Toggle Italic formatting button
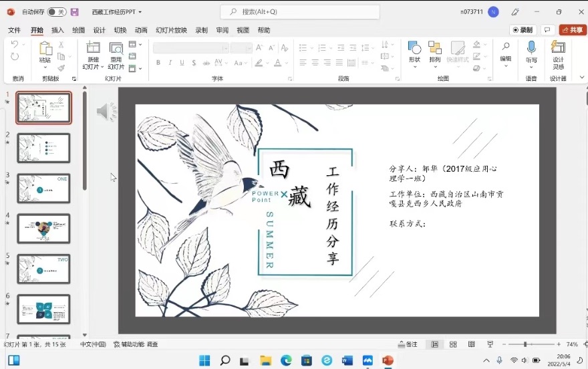Image resolution: width=588 pixels, height=369 pixels. tap(170, 63)
